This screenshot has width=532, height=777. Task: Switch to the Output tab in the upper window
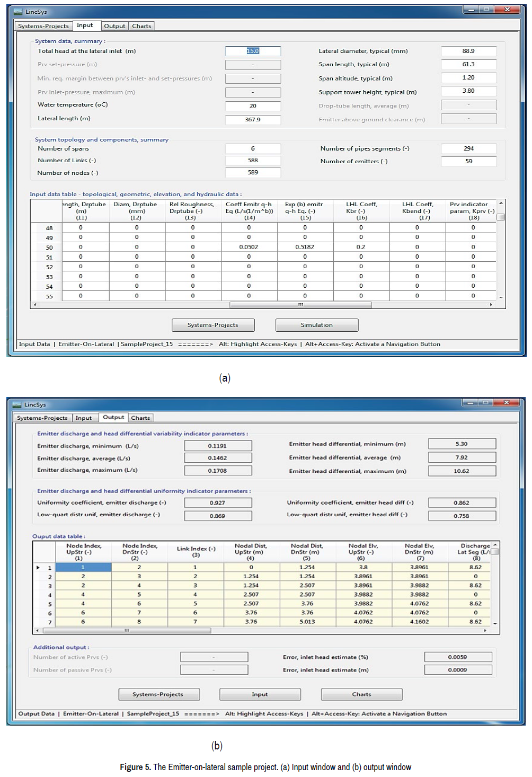114,26
